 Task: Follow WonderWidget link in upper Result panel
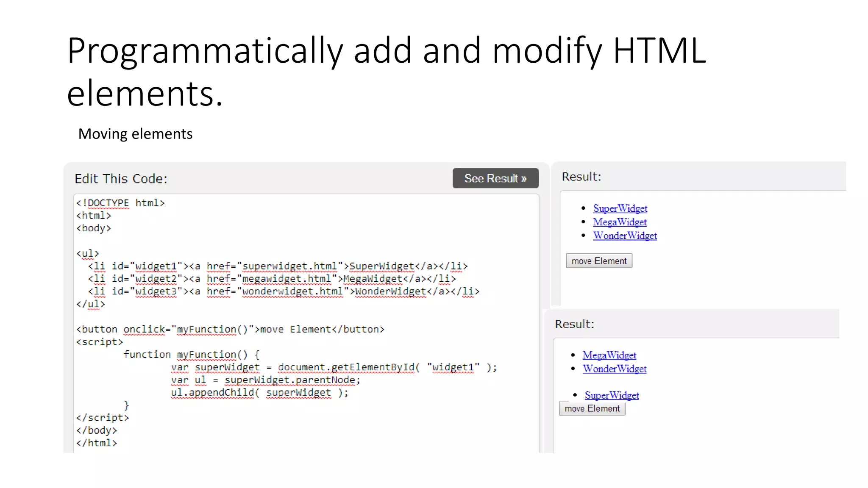tap(625, 236)
